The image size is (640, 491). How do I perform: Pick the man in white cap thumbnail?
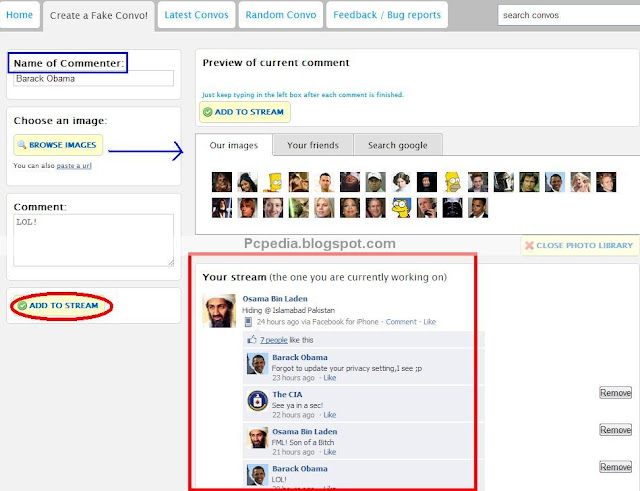click(x=376, y=182)
